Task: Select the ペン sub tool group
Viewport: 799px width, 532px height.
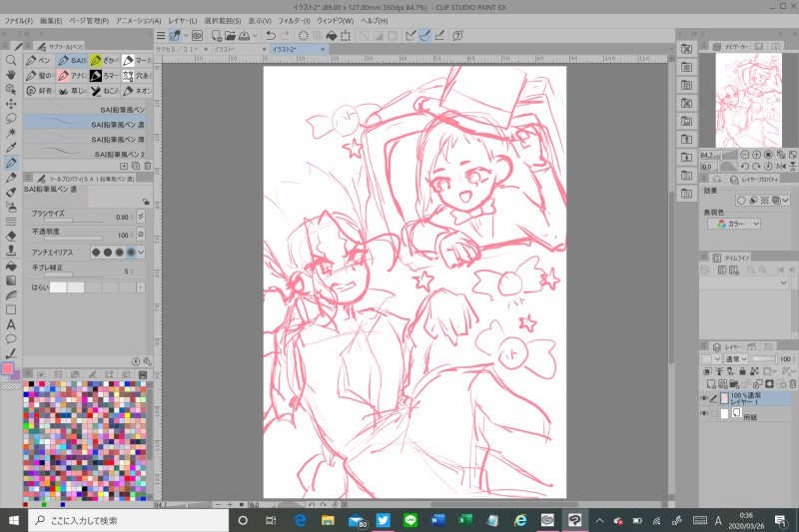Action: [x=39, y=61]
